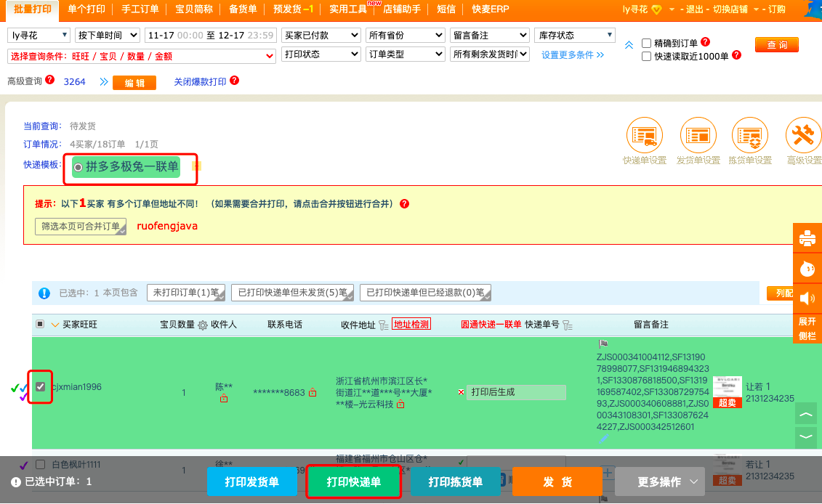The width and height of the screenshot is (822, 504).
Task: Open the 高级设置 wrench and screwdriver icon
Action: pos(803,136)
